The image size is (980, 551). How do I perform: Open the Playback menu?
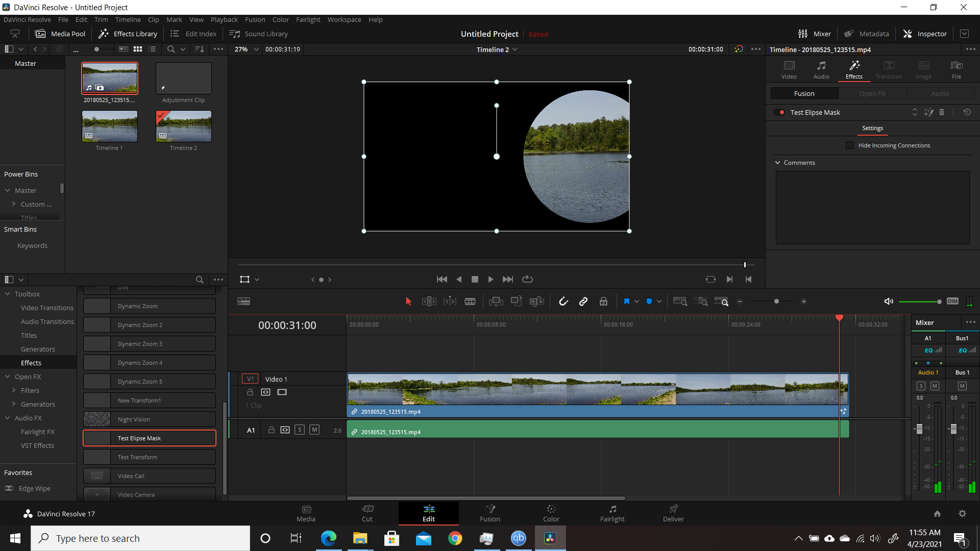[x=224, y=19]
